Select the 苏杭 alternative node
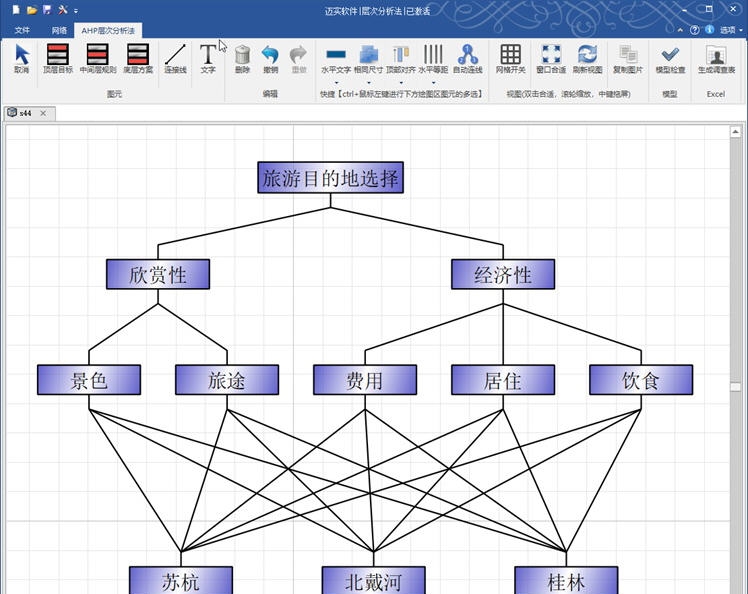Screen dimensions: 748x594 point(181,580)
